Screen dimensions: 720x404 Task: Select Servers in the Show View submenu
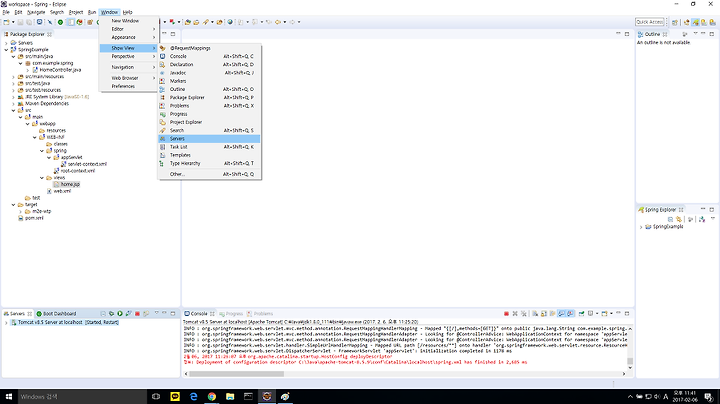209,139
